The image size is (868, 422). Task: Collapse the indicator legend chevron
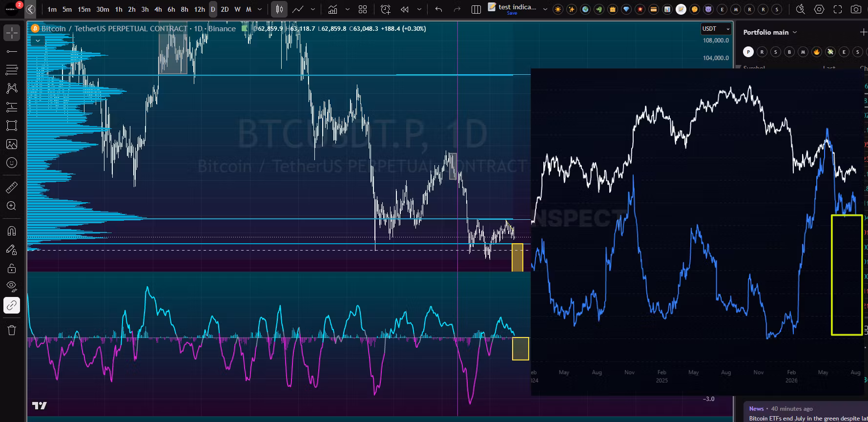(x=38, y=41)
